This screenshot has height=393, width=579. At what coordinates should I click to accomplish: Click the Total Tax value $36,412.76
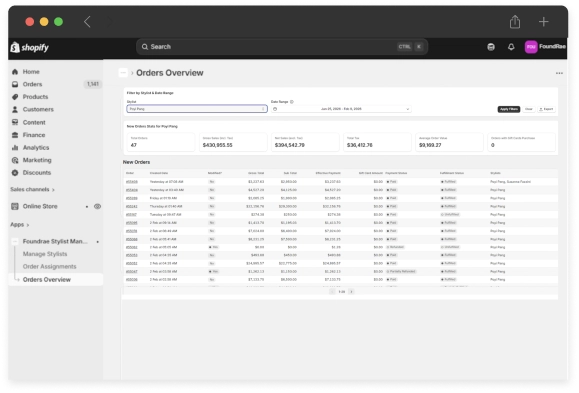(x=360, y=145)
